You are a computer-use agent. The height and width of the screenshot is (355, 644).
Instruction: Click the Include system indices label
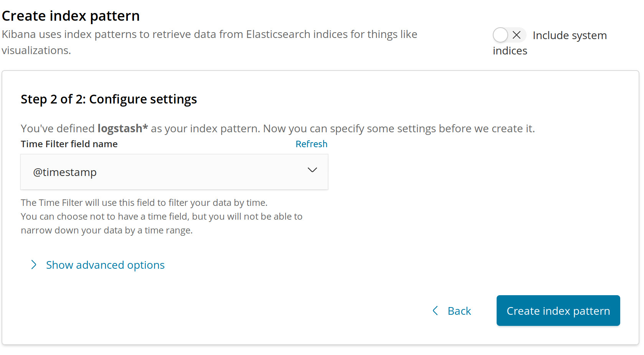[550, 43]
